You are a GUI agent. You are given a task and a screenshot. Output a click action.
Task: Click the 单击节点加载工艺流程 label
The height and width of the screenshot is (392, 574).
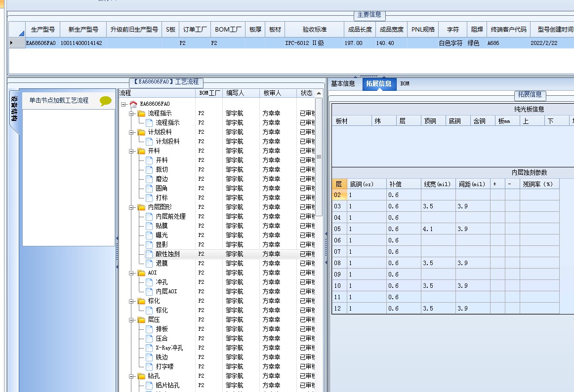[59, 100]
